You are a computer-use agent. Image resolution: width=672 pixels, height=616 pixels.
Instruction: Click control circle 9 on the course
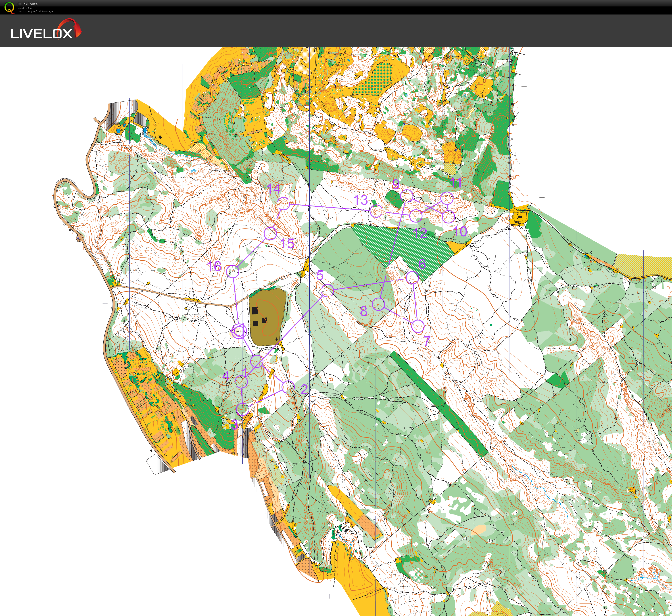point(407,196)
